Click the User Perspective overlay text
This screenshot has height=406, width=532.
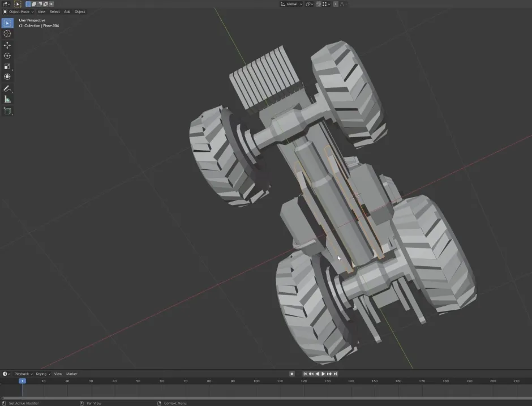coord(32,20)
